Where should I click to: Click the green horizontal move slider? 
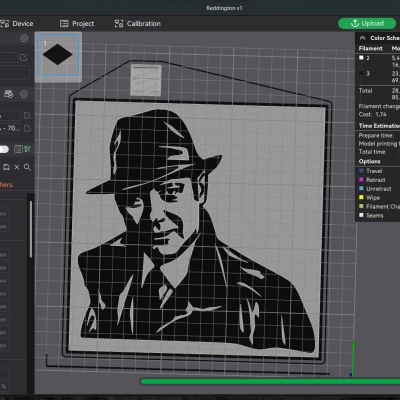[270, 381]
